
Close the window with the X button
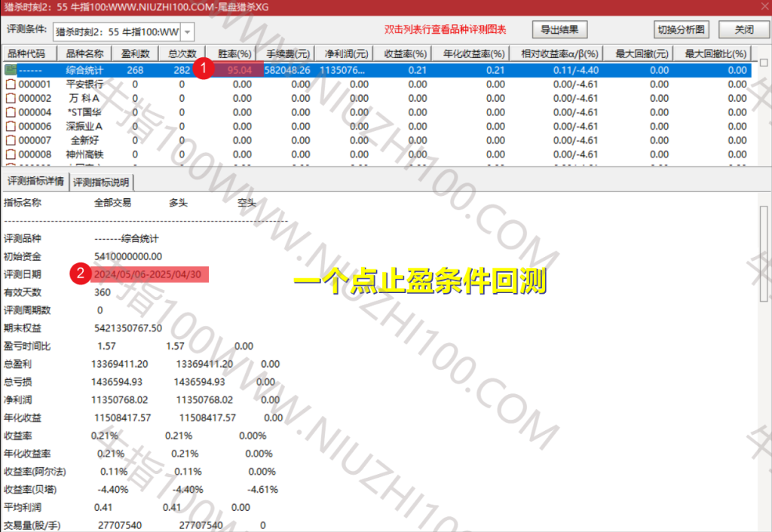pos(764,7)
